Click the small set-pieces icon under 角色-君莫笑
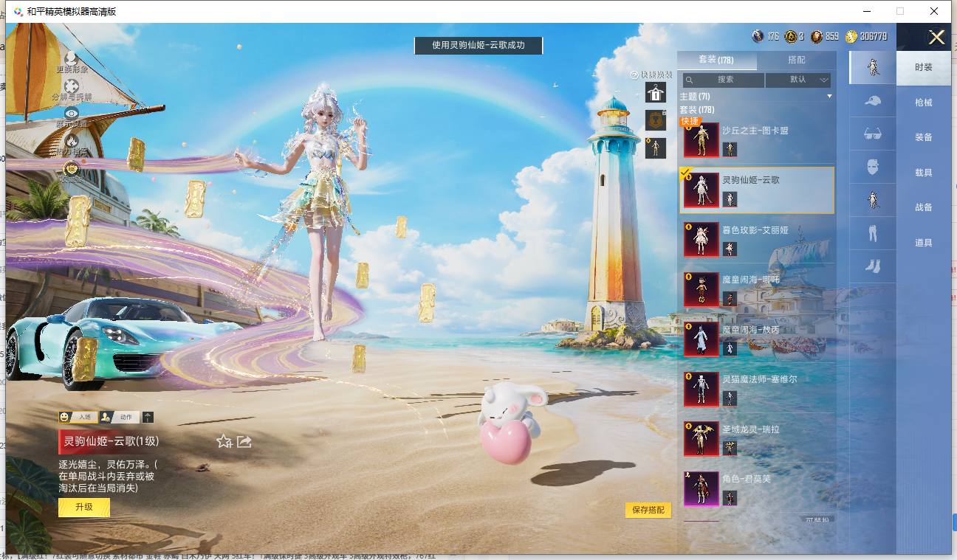The width and height of the screenshot is (957, 560). click(x=730, y=498)
